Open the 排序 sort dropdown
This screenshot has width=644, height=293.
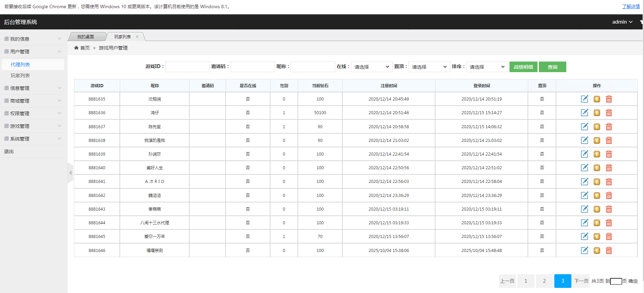(x=487, y=67)
